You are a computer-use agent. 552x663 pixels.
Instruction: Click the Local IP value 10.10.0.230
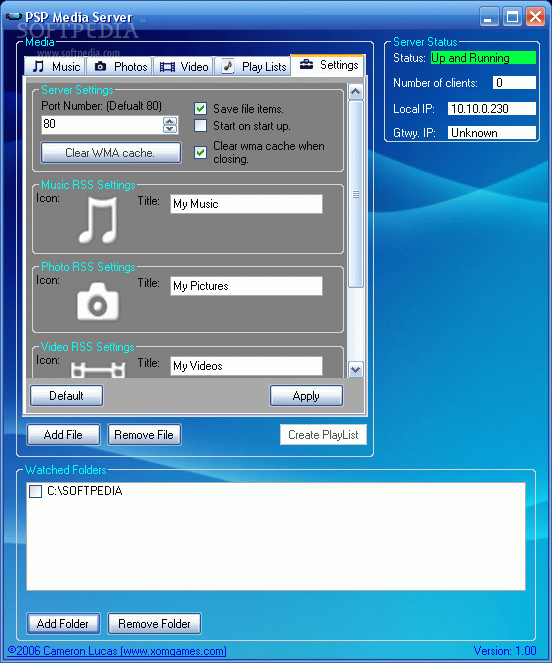[492, 109]
